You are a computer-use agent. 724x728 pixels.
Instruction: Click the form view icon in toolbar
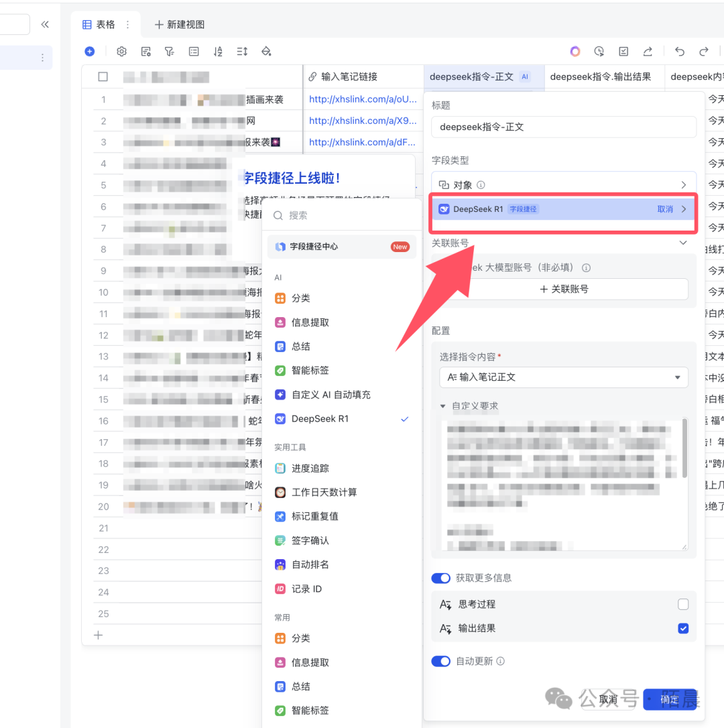pos(146,52)
